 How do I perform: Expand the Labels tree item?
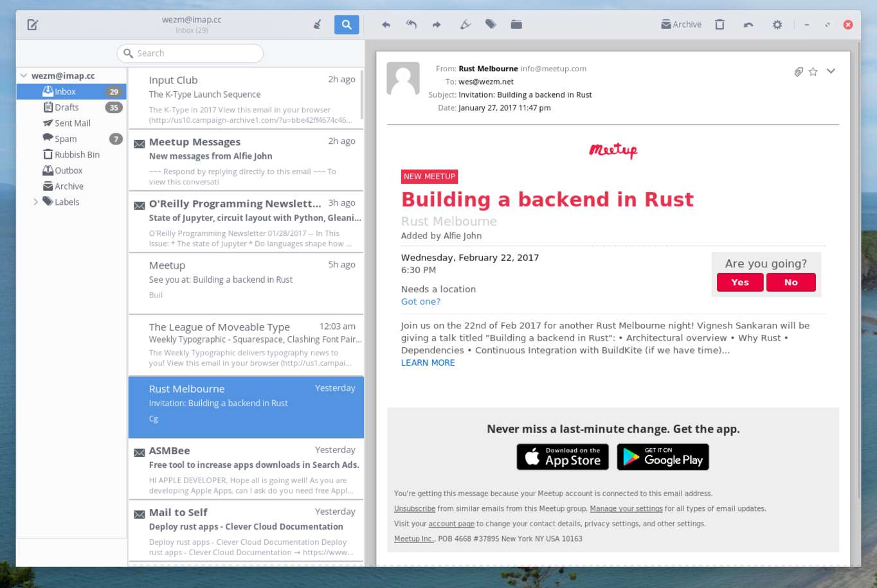click(x=35, y=202)
